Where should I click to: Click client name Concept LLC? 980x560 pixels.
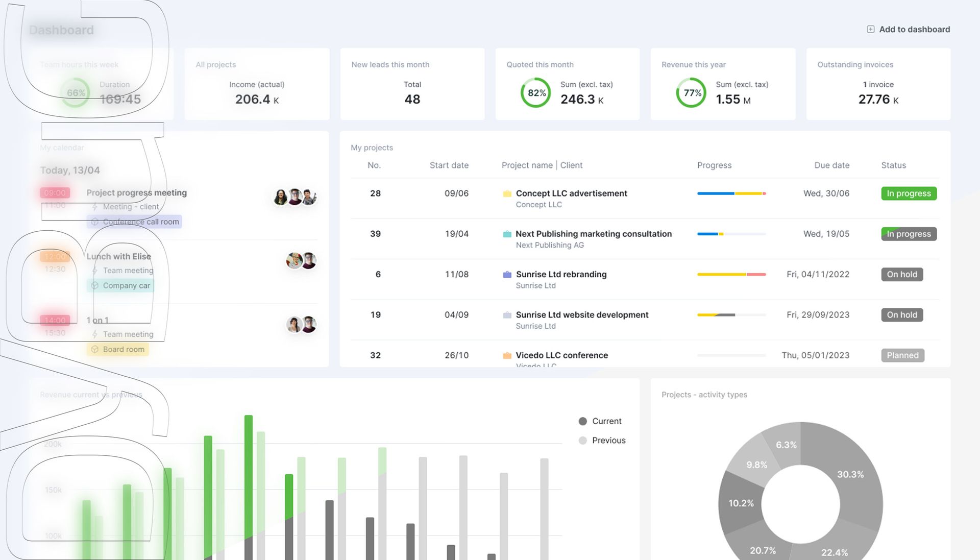click(538, 205)
